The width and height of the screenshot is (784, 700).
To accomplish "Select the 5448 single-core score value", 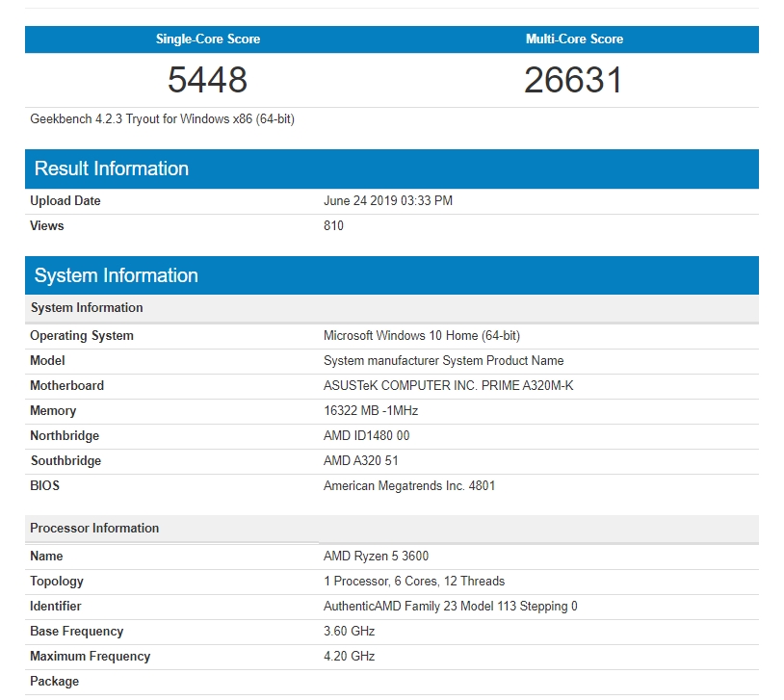I will point(208,80).
